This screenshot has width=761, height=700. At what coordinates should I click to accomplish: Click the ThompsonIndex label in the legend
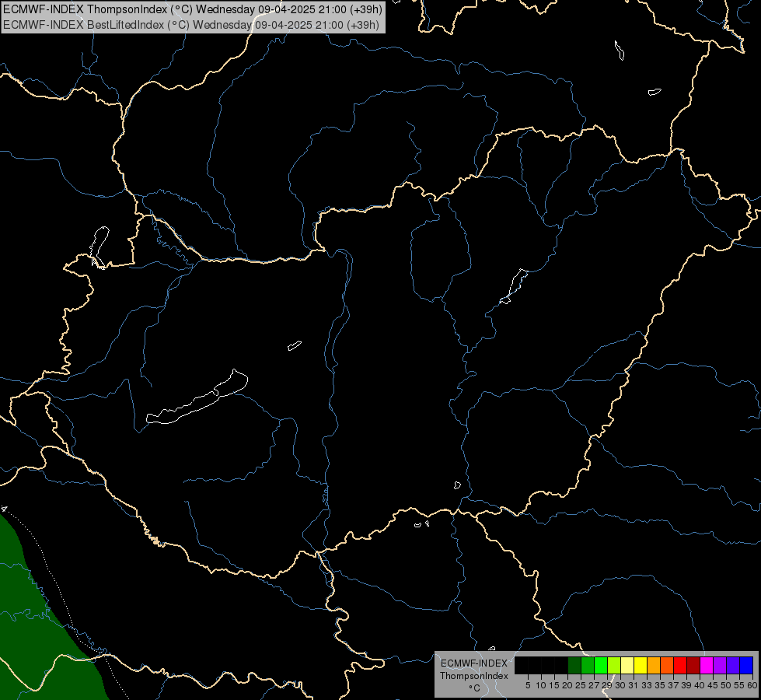(474, 676)
